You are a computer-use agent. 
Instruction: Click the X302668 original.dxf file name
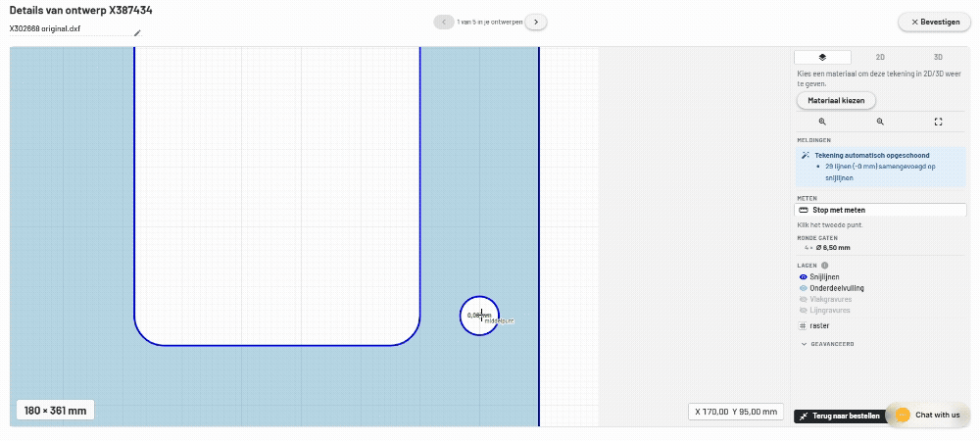[x=44, y=28]
